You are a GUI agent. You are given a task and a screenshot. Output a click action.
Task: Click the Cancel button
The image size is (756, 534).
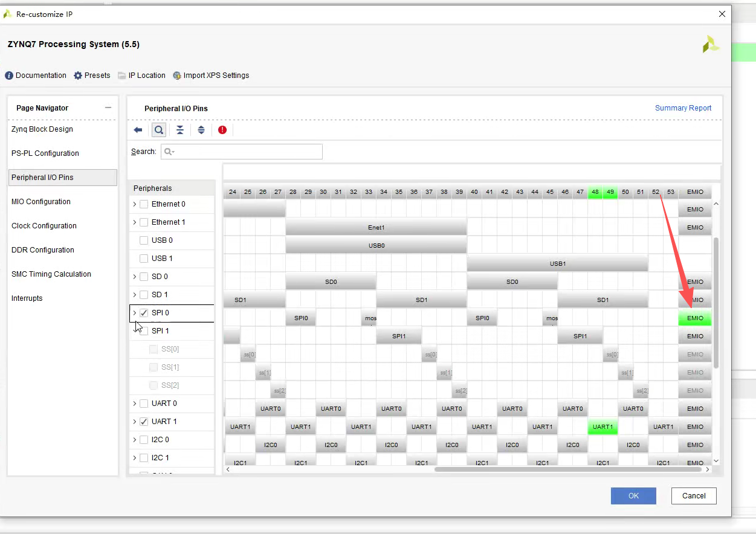pos(694,496)
